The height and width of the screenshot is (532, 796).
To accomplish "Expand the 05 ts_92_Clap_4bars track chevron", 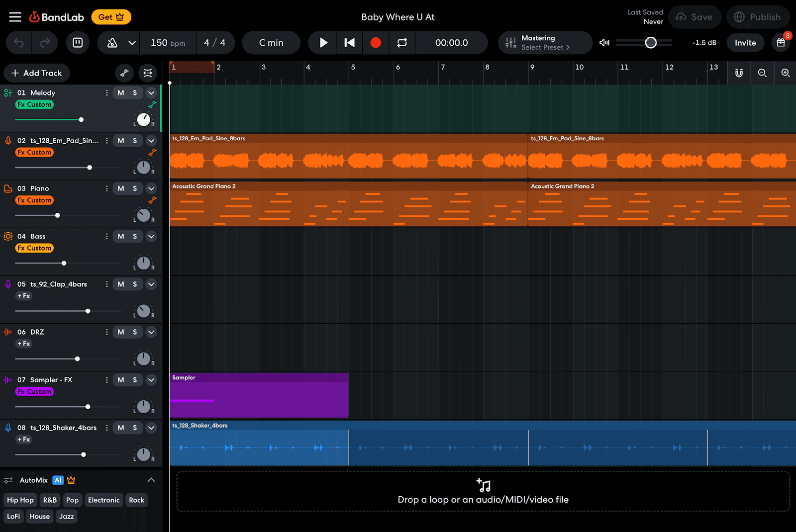I will point(151,284).
